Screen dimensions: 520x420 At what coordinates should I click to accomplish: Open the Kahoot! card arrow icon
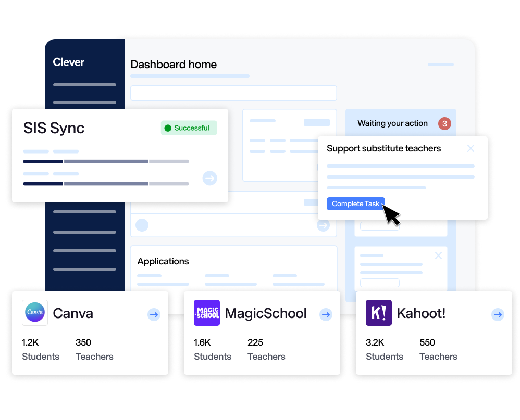pyautogui.click(x=498, y=314)
